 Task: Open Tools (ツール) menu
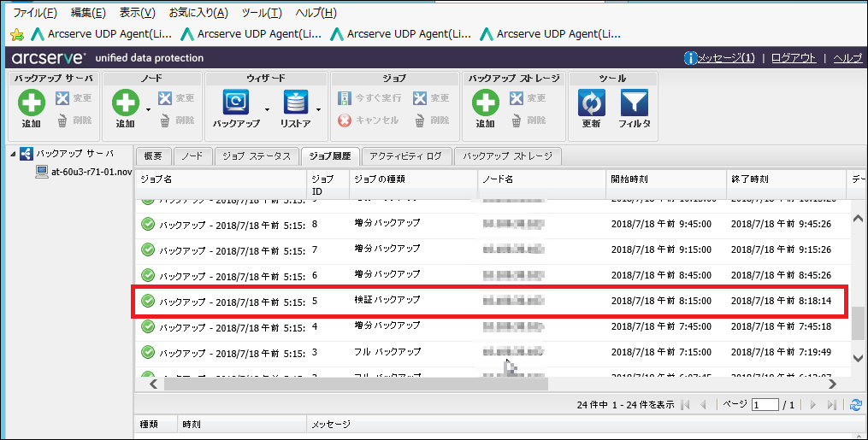[262, 13]
